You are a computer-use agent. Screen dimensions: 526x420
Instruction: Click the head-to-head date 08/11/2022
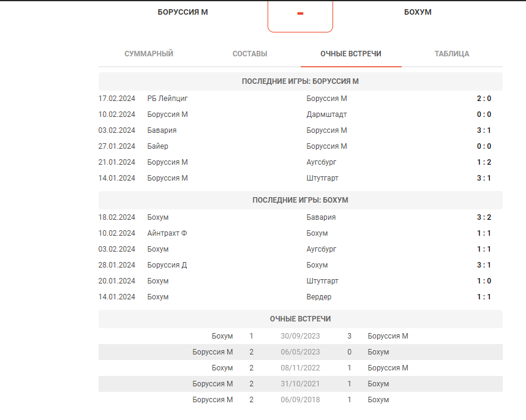tap(300, 368)
